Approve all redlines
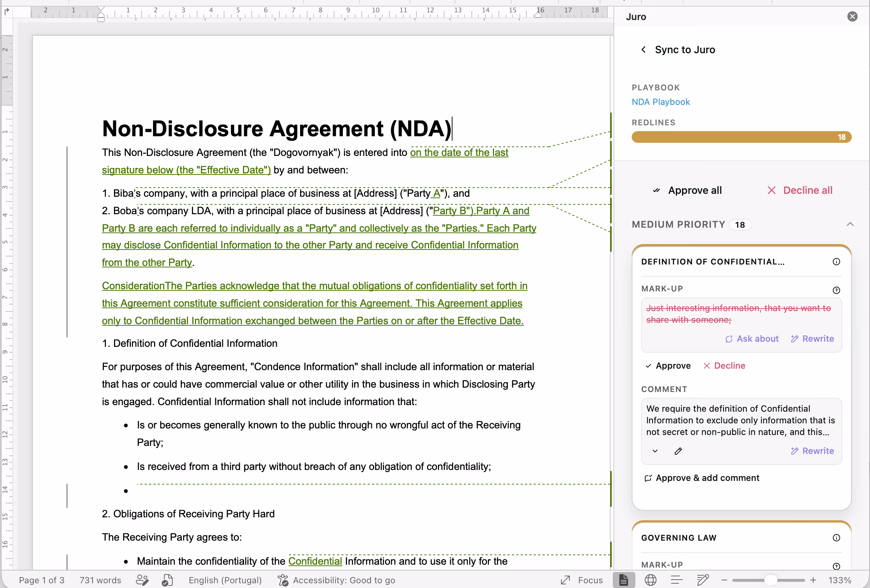The image size is (870, 588). pyautogui.click(x=687, y=191)
